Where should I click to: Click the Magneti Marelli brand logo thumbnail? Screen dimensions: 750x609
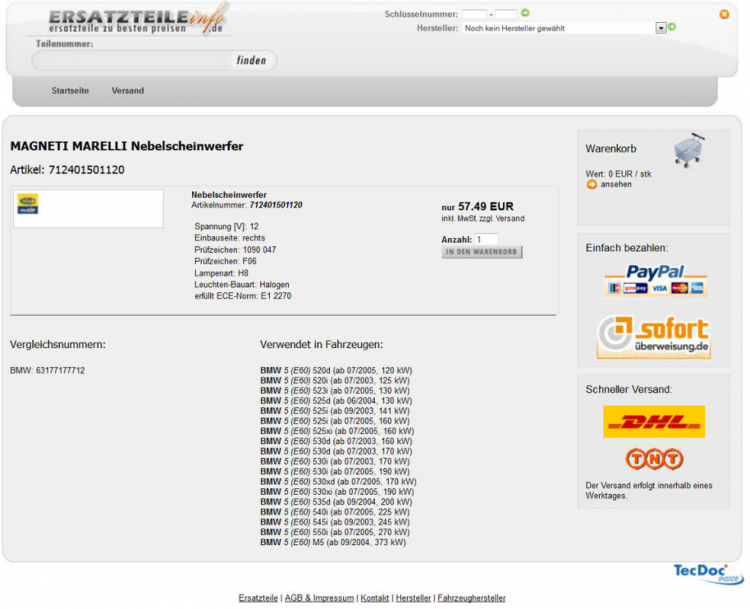28,204
